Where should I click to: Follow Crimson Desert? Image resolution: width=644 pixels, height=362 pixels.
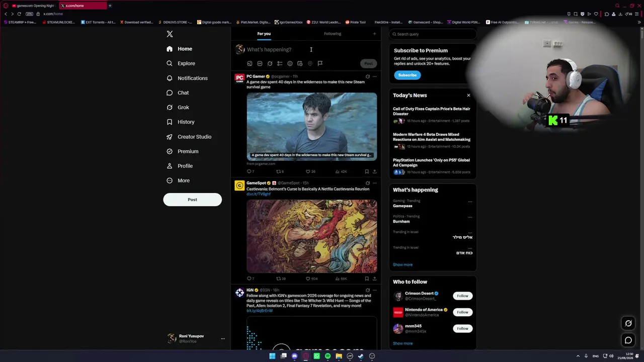pos(462,296)
